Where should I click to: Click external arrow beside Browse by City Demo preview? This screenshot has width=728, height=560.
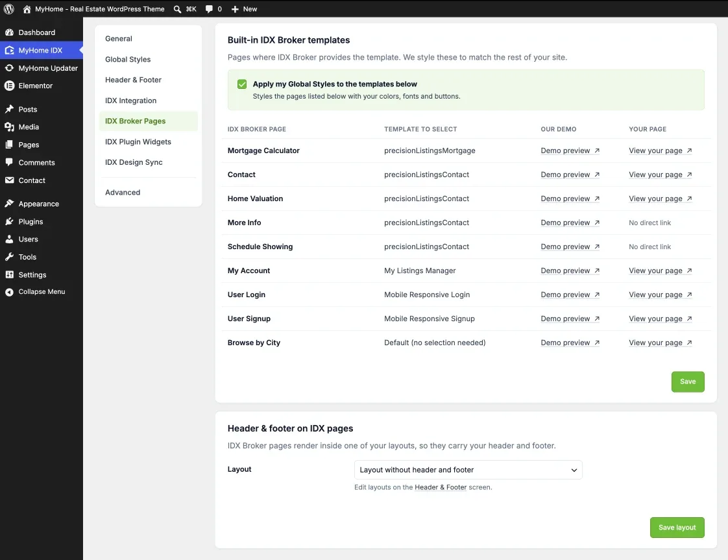pyautogui.click(x=597, y=343)
